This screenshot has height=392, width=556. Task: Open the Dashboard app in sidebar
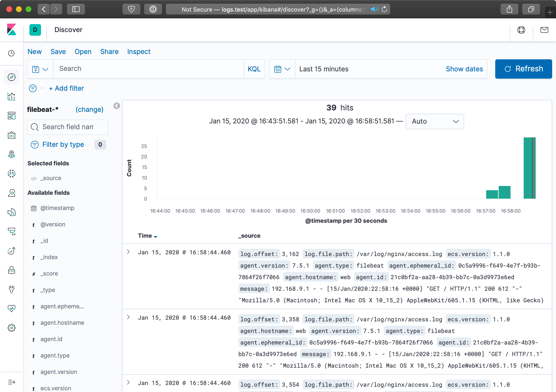[11, 116]
